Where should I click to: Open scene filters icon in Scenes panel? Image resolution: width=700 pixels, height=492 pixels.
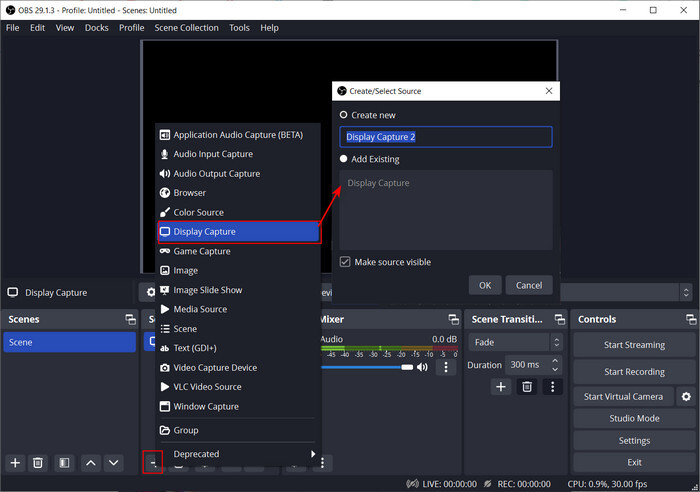coord(63,463)
